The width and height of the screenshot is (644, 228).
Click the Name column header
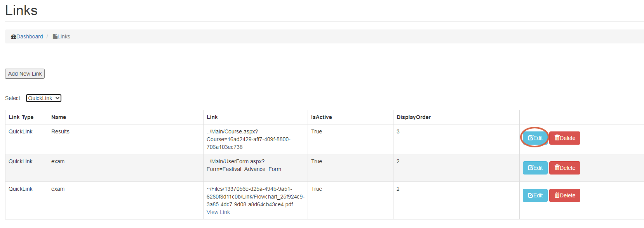59,117
